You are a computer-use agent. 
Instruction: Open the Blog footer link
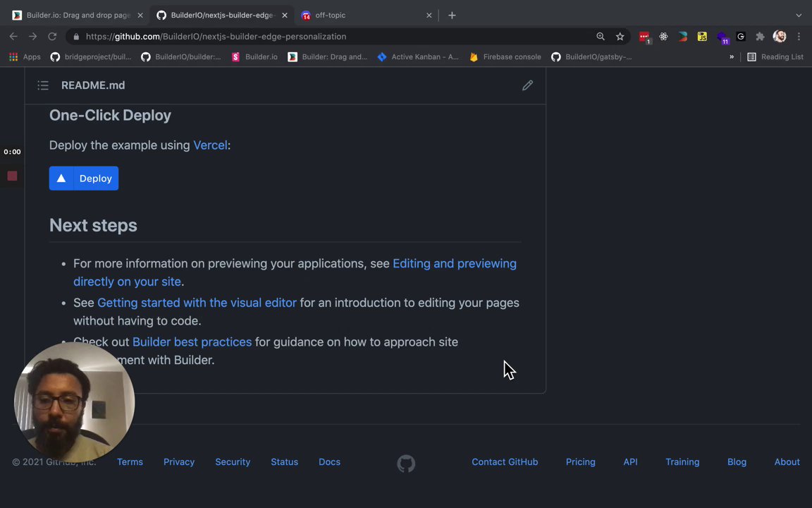tap(737, 462)
